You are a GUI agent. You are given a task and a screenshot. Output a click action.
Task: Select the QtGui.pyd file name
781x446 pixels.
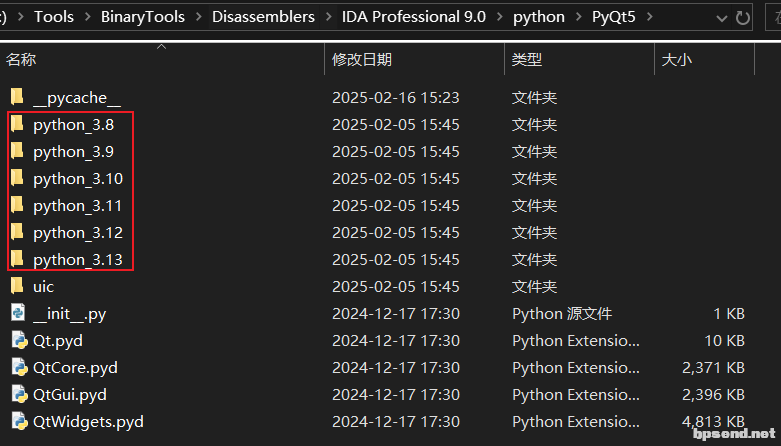[x=70, y=395]
